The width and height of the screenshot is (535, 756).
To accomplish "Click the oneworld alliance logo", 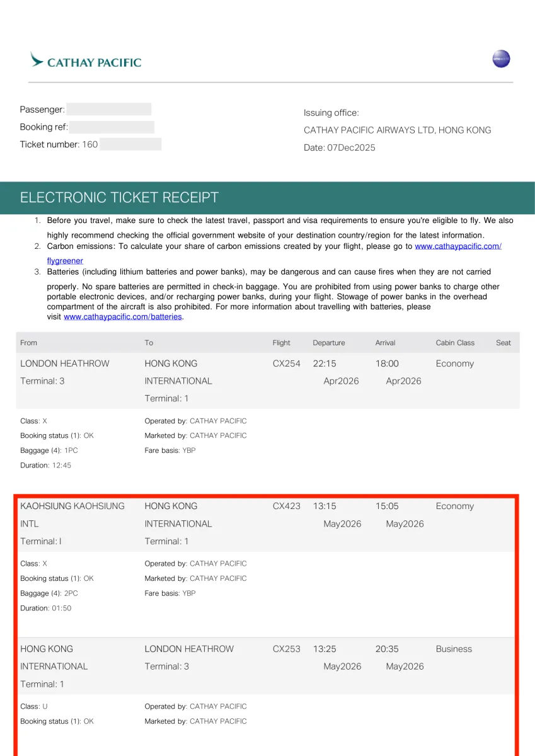I will 501,59.
